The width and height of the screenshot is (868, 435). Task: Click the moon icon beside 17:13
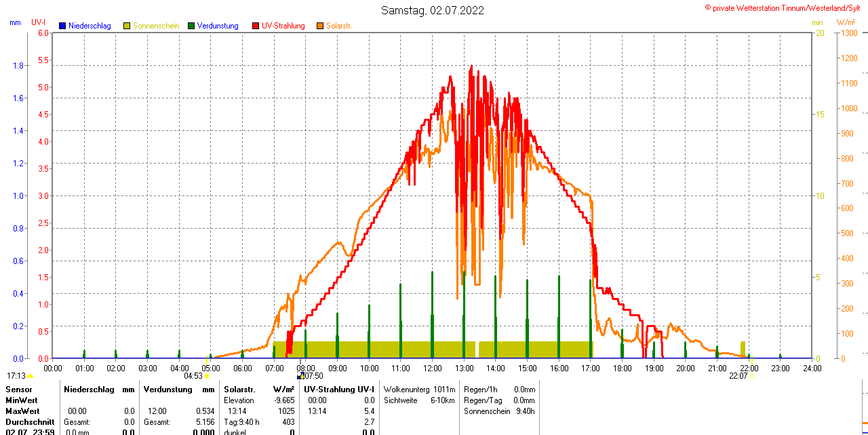(x=31, y=376)
